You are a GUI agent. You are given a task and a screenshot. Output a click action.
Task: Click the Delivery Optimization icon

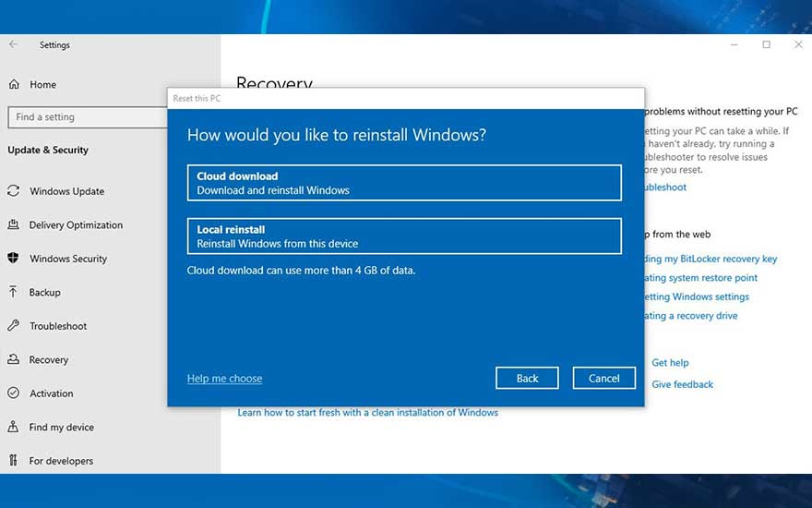coord(14,224)
